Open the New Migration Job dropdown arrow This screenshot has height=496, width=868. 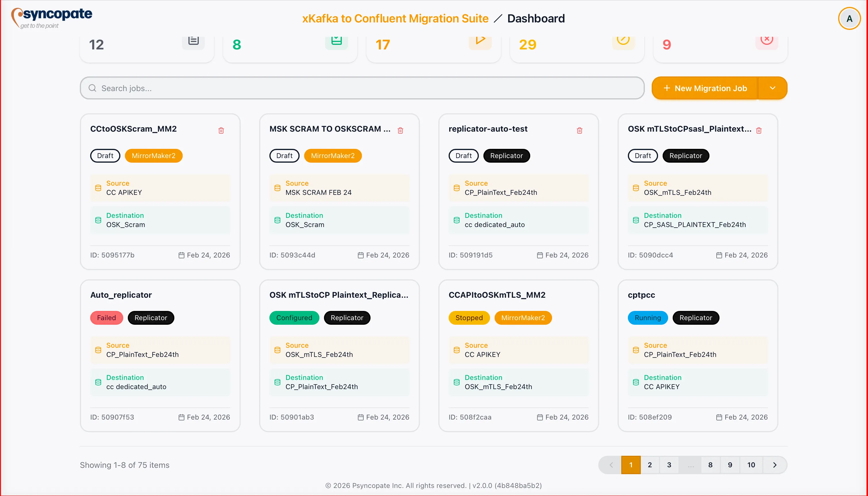tap(772, 88)
